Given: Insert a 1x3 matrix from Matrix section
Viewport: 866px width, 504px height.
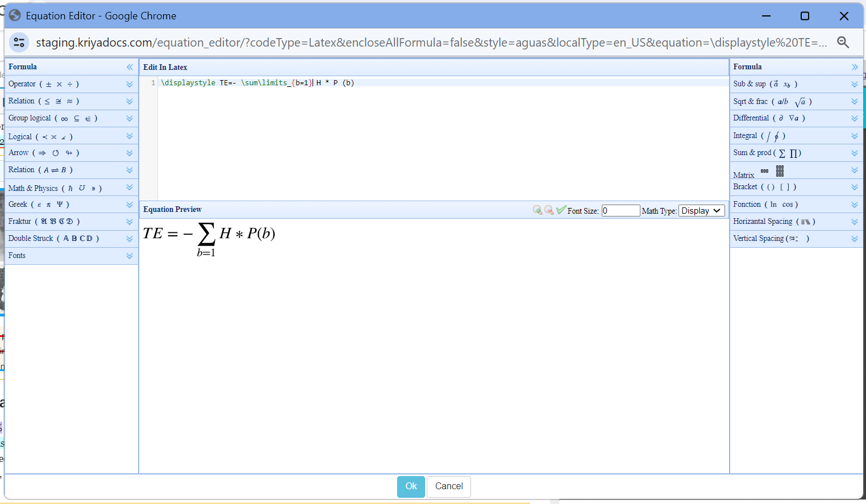Looking at the screenshot, I should [x=764, y=170].
